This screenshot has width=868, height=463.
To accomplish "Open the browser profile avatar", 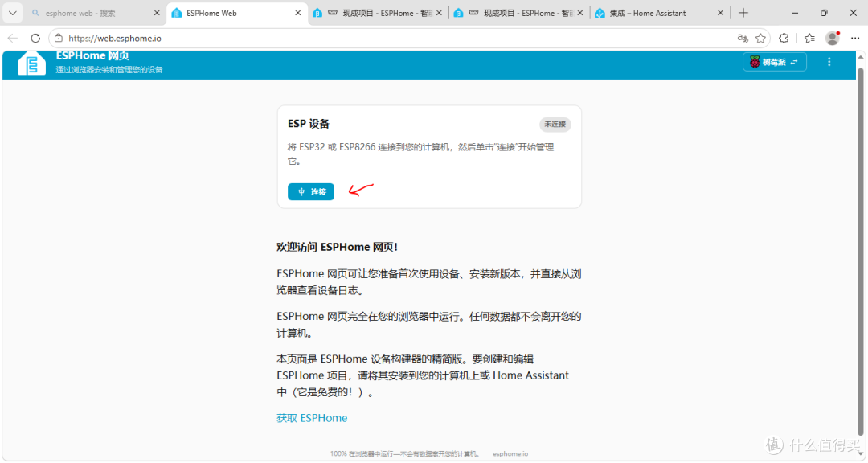I will (x=832, y=39).
